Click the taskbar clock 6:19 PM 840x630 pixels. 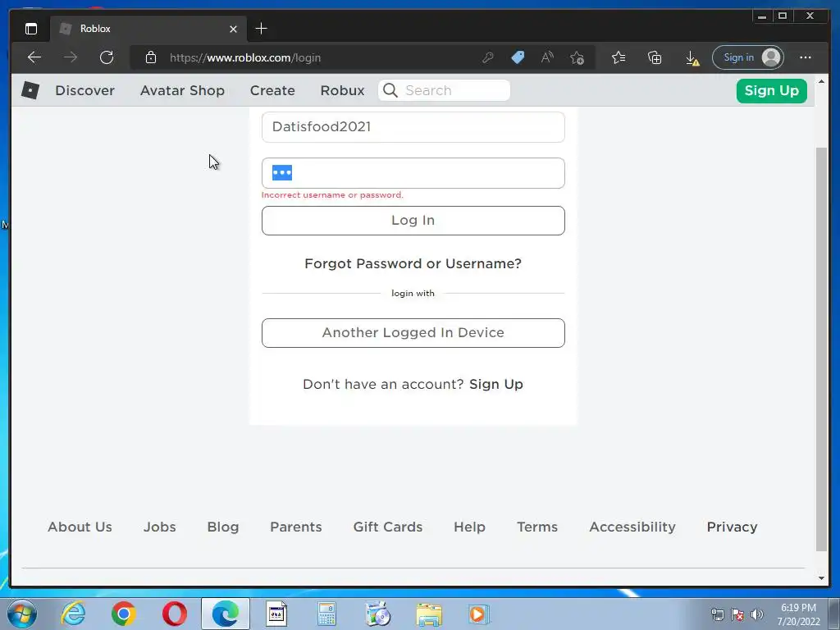click(798, 608)
